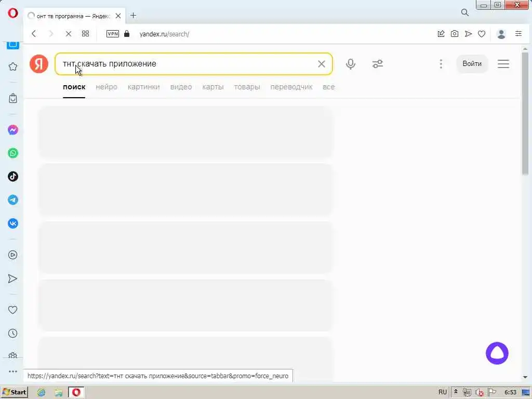The image size is (532, 399).
Task: Click the taskbar clock showing 6:53
Action: pyautogui.click(x=510, y=392)
